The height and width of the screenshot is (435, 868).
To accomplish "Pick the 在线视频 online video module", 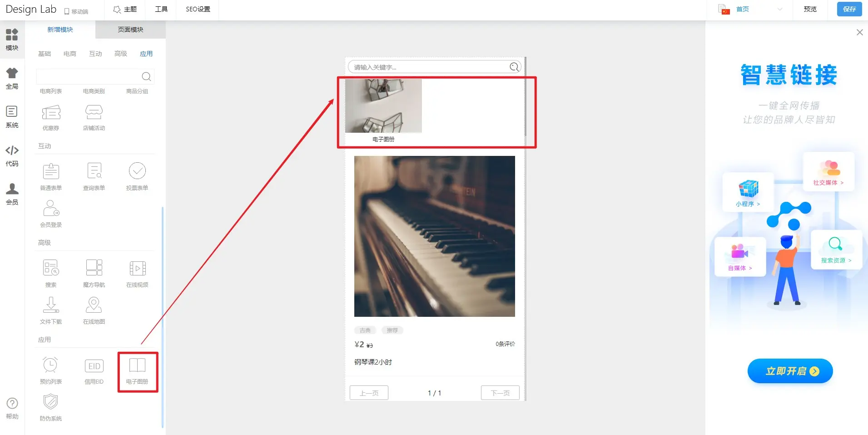I will pos(137,274).
